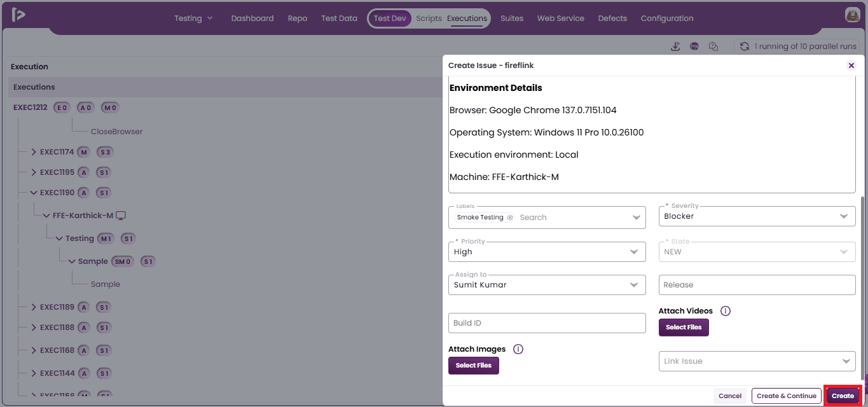Focus the Release input field
This screenshot has height=407, width=868.
pos(757,285)
